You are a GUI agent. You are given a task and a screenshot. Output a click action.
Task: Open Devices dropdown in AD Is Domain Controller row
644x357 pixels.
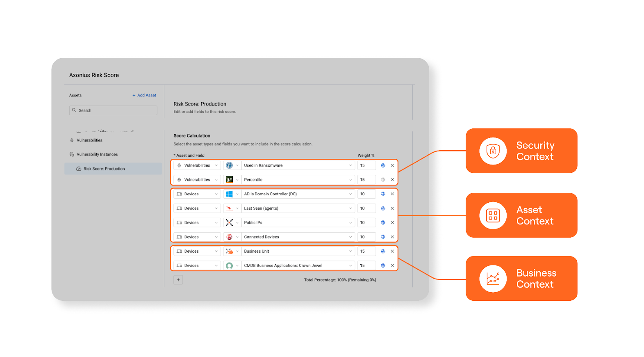[197, 194]
